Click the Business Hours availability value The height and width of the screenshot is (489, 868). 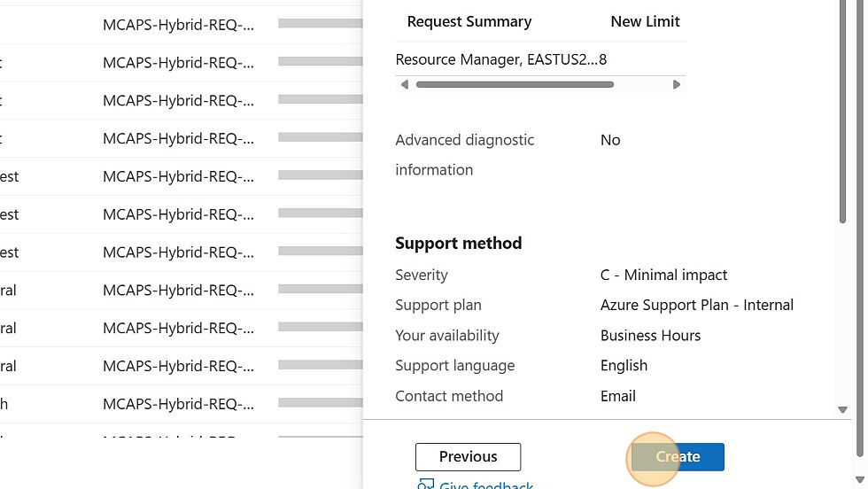point(650,336)
